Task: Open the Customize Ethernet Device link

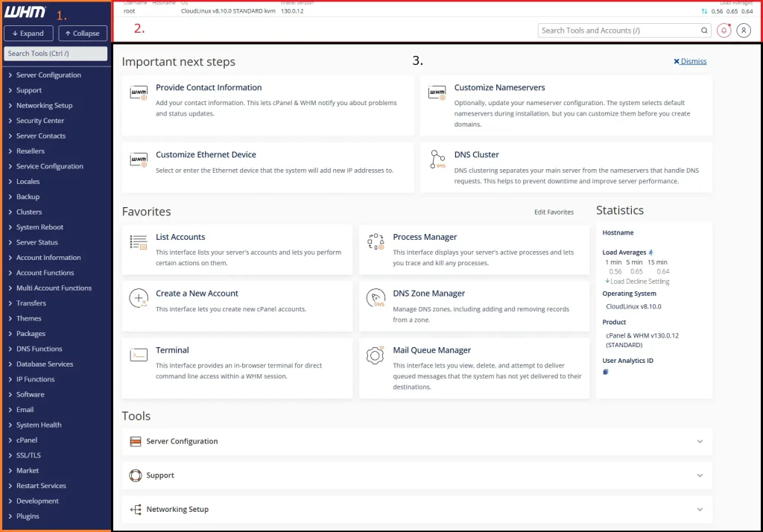Action: [x=206, y=155]
